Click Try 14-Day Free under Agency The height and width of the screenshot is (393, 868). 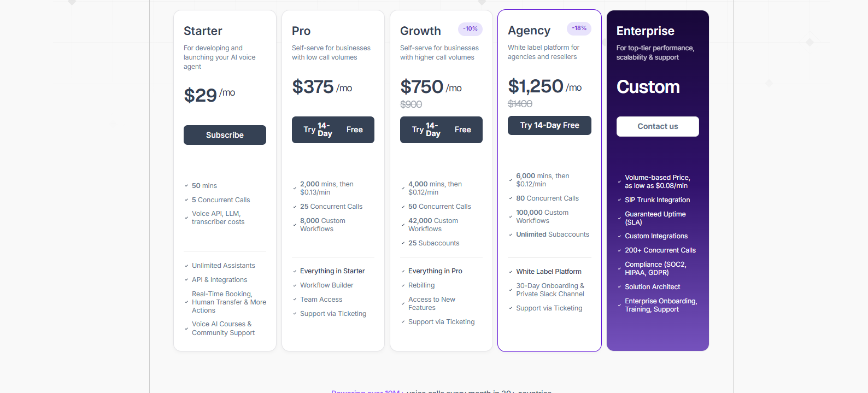tap(549, 125)
